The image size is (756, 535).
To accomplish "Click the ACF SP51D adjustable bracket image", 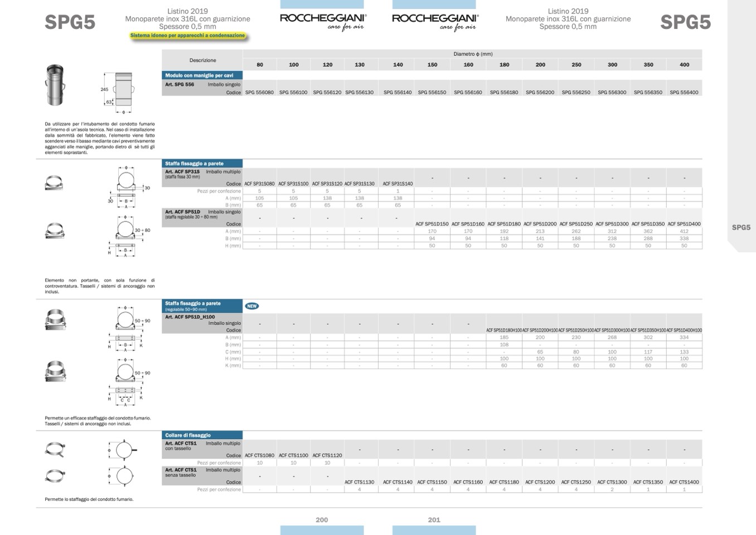I will point(54,230).
